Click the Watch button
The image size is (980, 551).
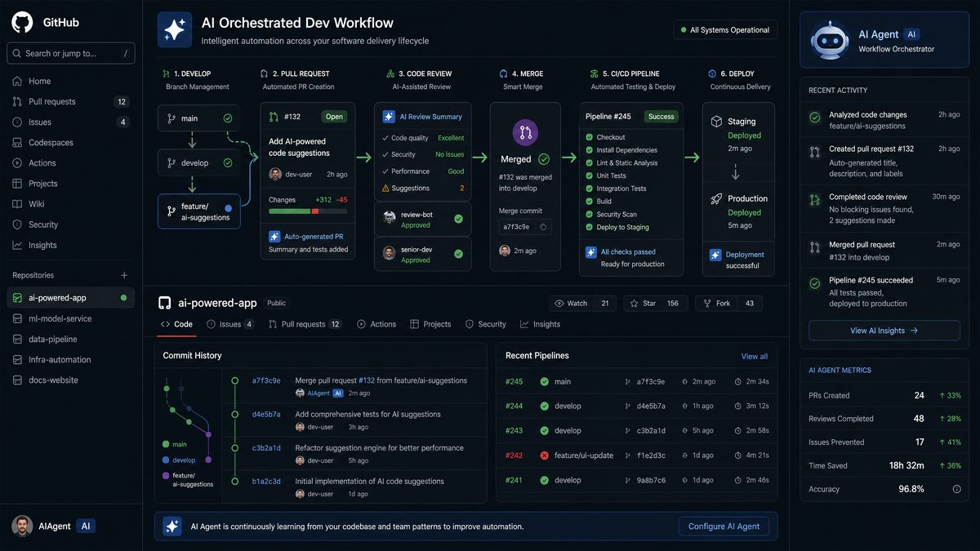point(582,303)
